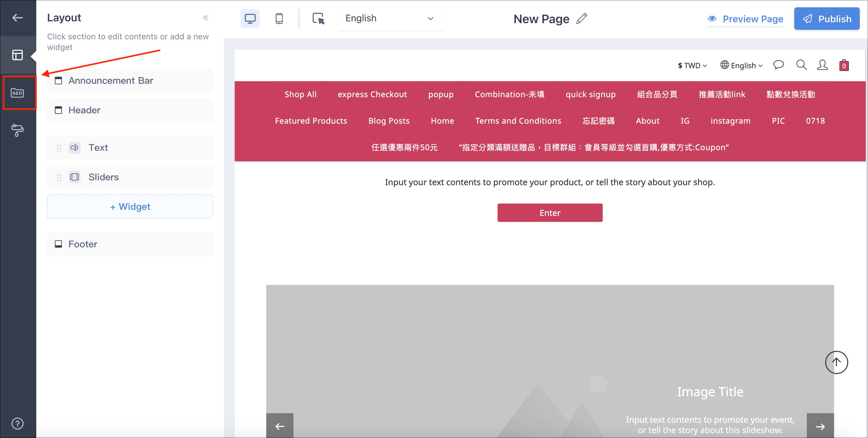Click 0718 menu item
This screenshot has height=438, width=868.
816,121
